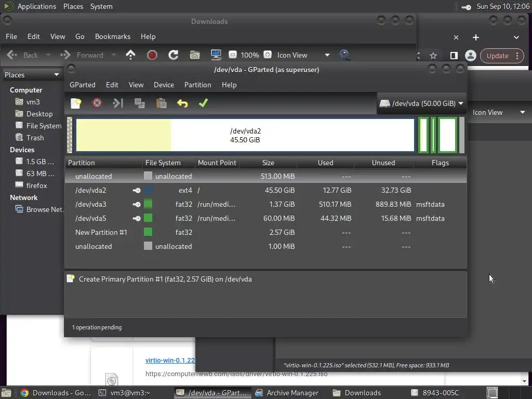Open vm3 in Places sidebar

(33, 102)
